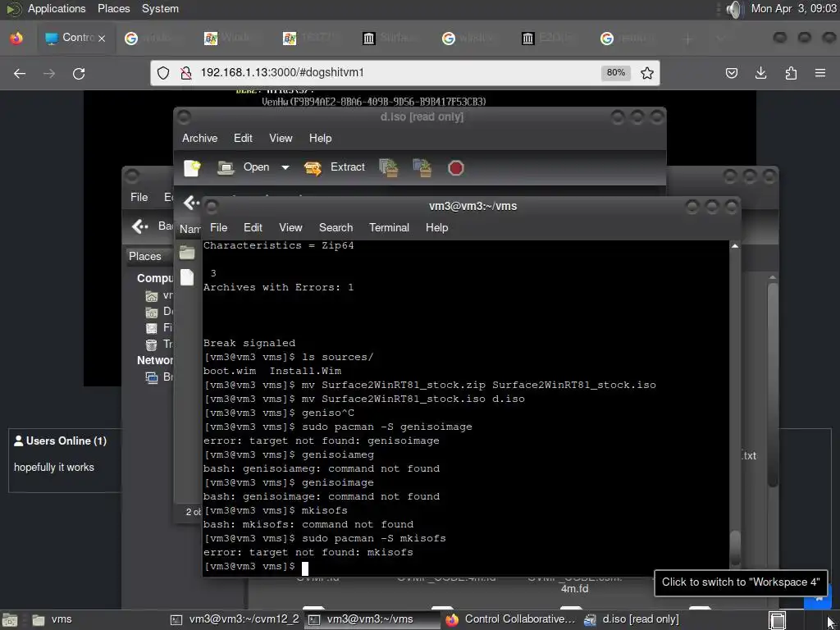
Task: Open the Pocket save icon
Action: 731,73
